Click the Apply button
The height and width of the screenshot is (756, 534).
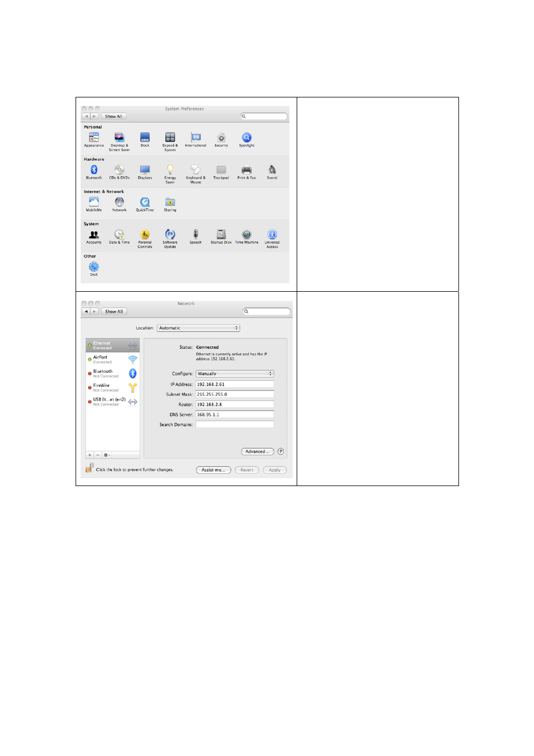tap(275, 470)
